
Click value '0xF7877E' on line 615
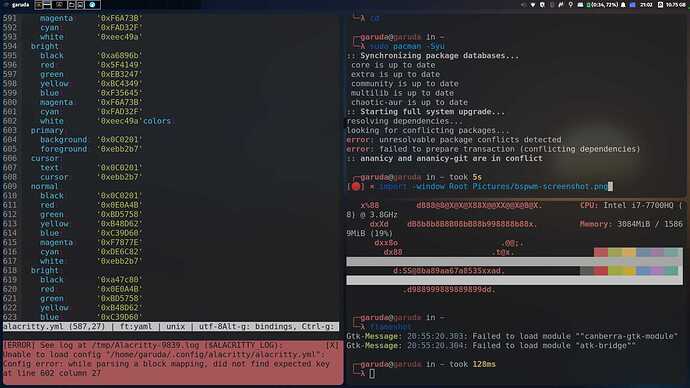[x=120, y=242]
